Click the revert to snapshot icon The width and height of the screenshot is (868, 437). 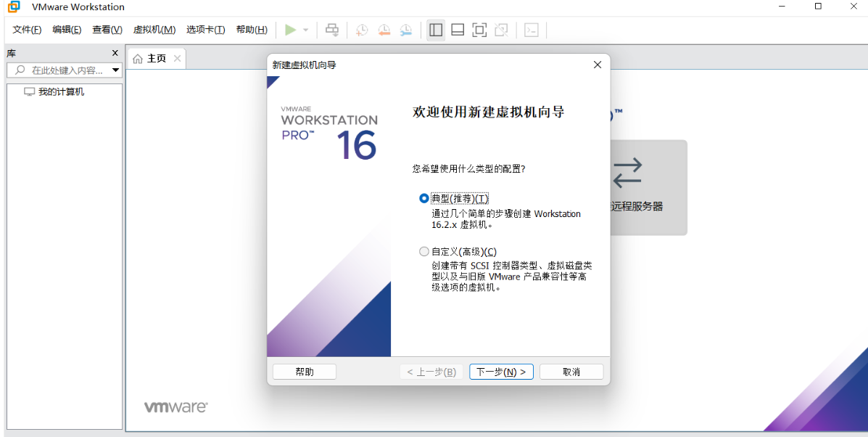[384, 30]
